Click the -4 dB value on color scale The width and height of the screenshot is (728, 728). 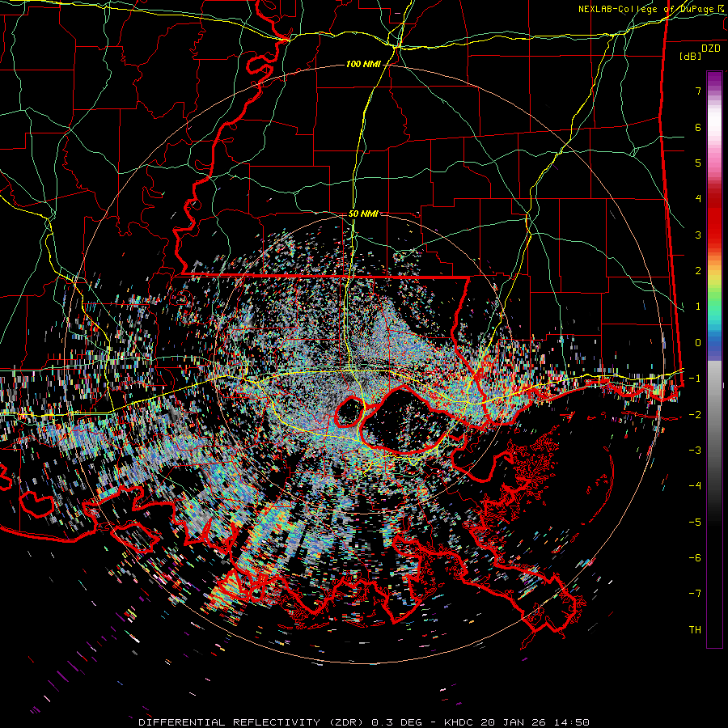[695, 485]
